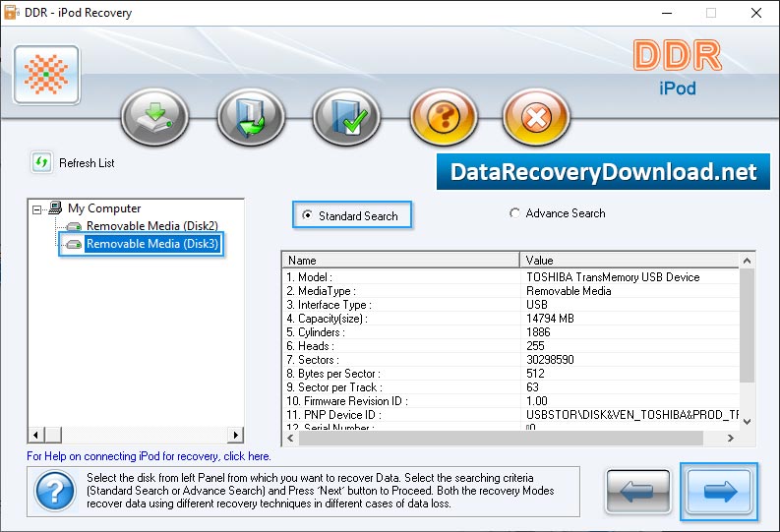
Task: Select Removable Media (Disk3)
Action: click(152, 244)
